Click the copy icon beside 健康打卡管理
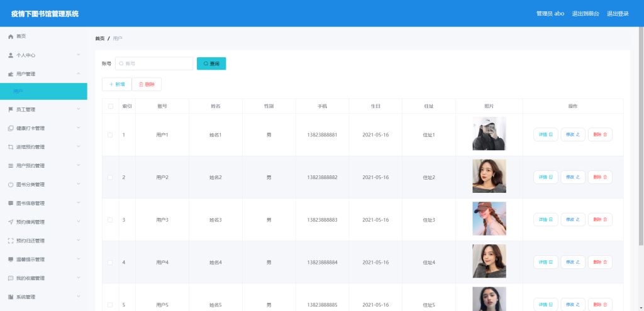644x311 pixels. click(11, 128)
